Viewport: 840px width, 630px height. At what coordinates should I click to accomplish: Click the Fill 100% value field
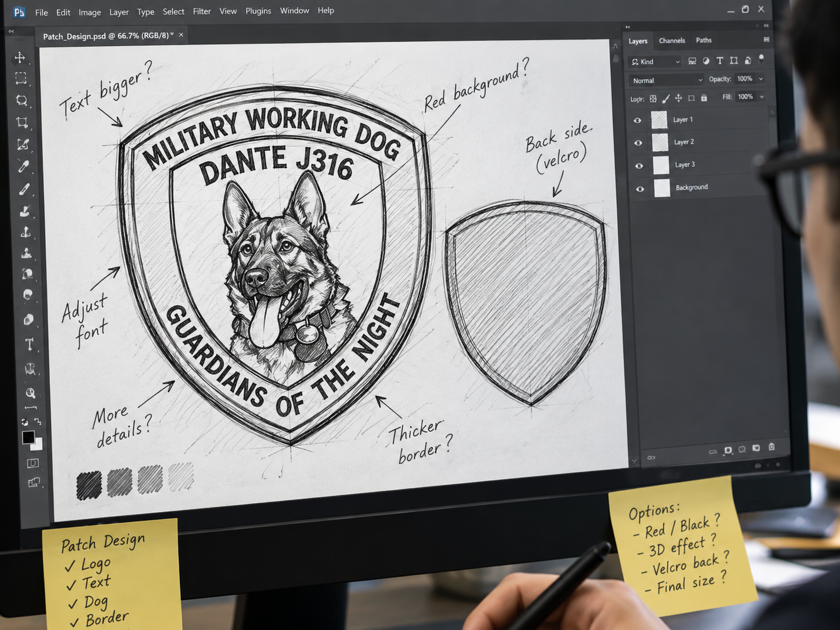(745, 97)
